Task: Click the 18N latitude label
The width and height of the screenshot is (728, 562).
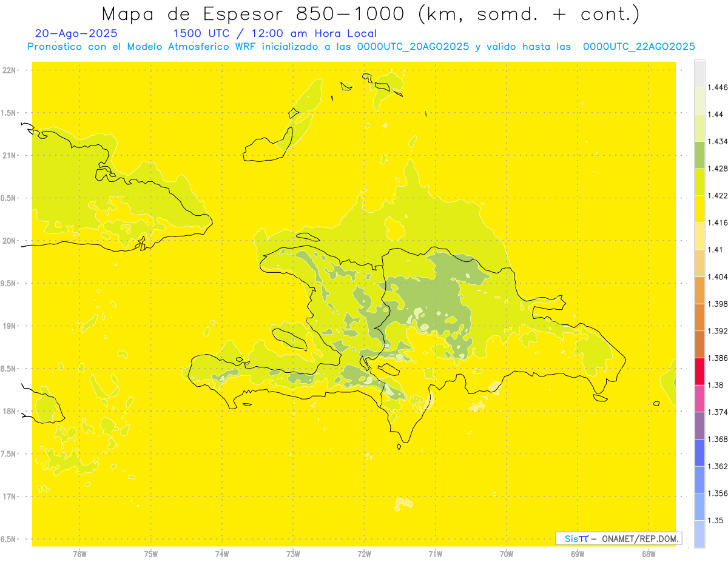Action: (x=10, y=412)
